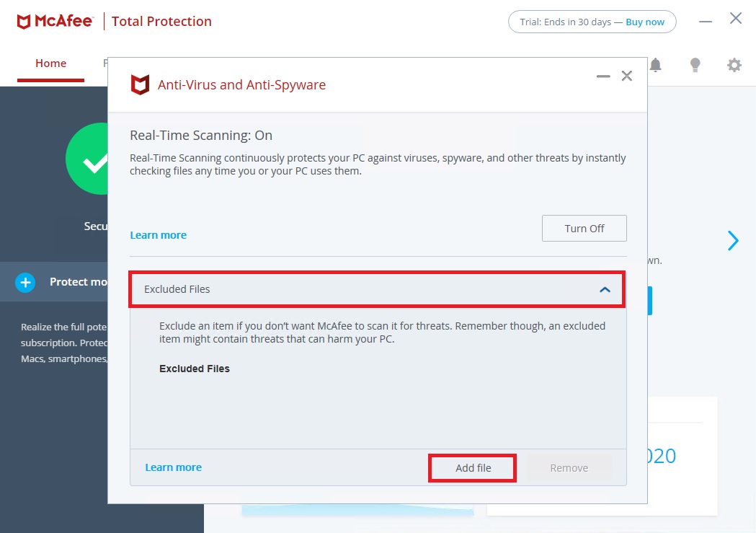This screenshot has width=756, height=533.
Task: Collapse Excluded Files with up chevron
Action: click(605, 289)
